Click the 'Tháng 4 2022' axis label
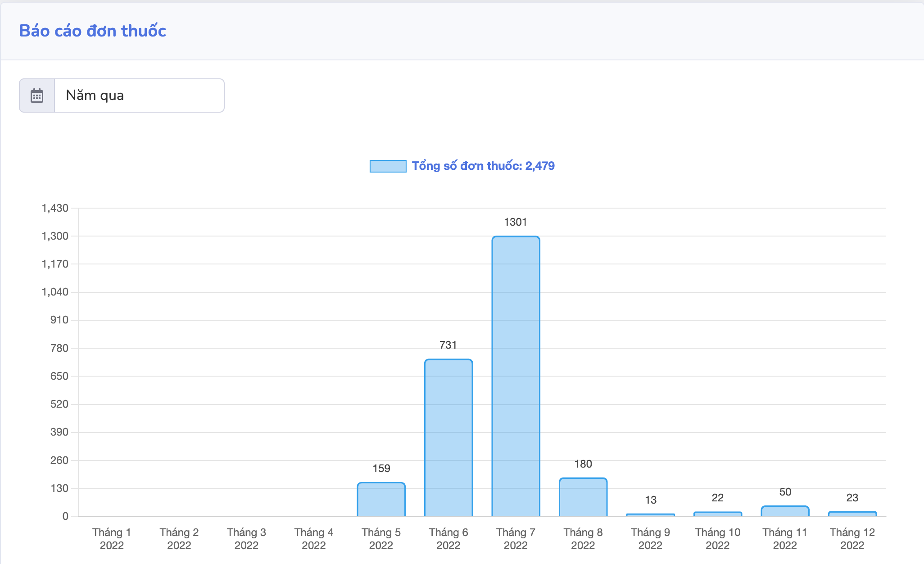Viewport: 924px width, 564px height. point(313,539)
